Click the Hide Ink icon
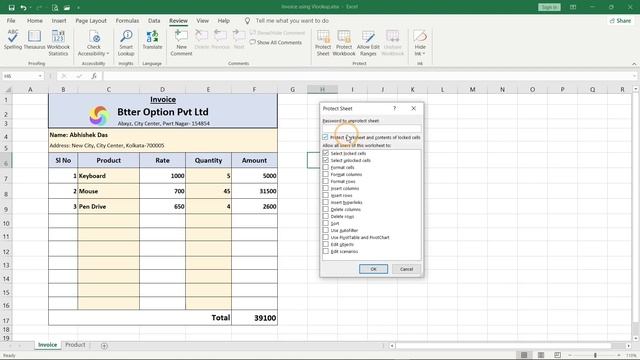This screenshot has width=640, height=360. [x=420, y=37]
